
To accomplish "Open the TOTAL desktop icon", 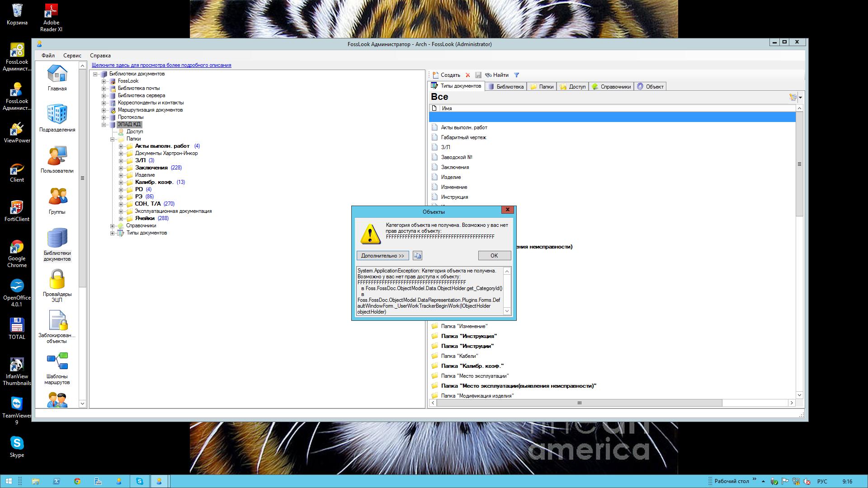I will point(17,328).
